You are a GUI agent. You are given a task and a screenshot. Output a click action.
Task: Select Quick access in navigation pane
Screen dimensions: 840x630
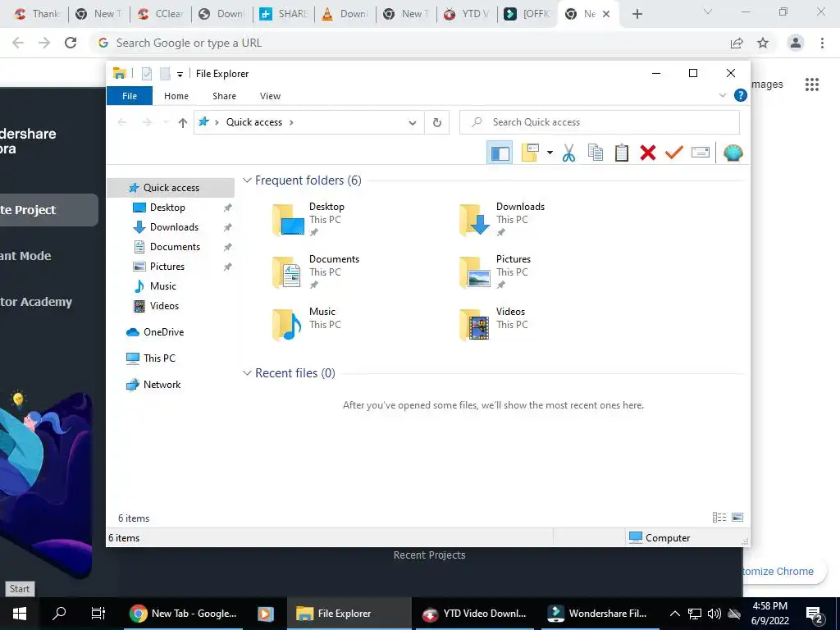pos(171,188)
